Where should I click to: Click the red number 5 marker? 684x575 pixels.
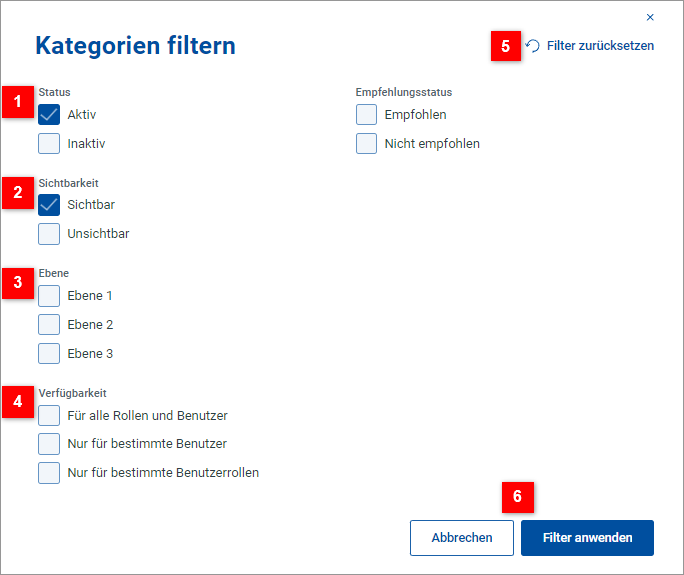[x=506, y=46]
